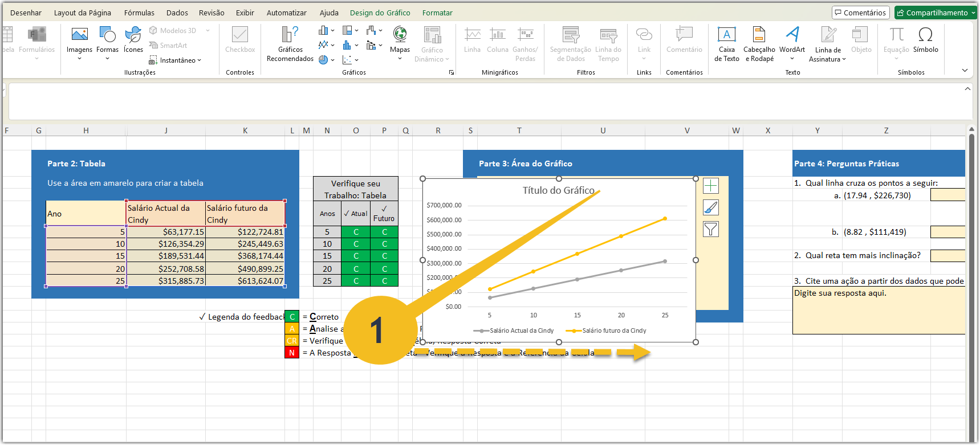Insert an Objeto
The width and height of the screenshot is (980, 445).
(x=861, y=40)
